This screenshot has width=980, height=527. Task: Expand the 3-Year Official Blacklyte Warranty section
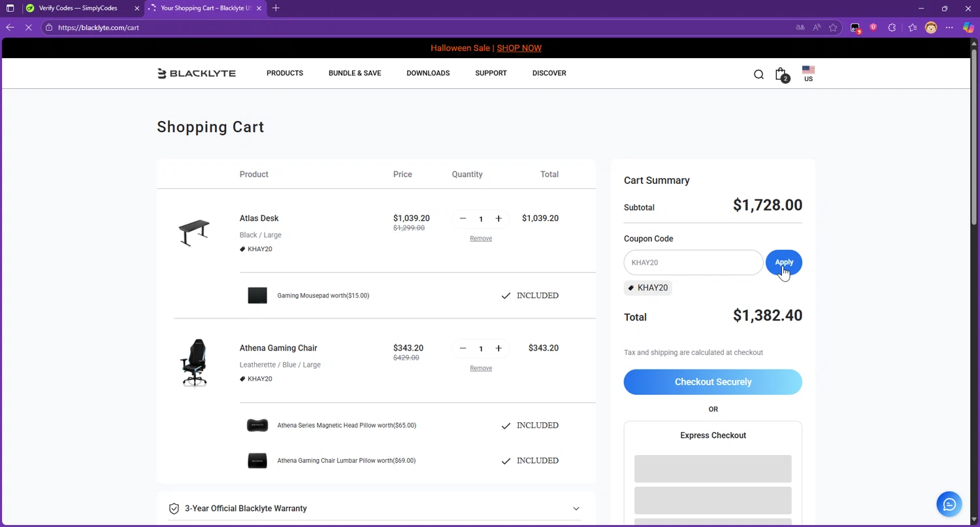point(376,509)
